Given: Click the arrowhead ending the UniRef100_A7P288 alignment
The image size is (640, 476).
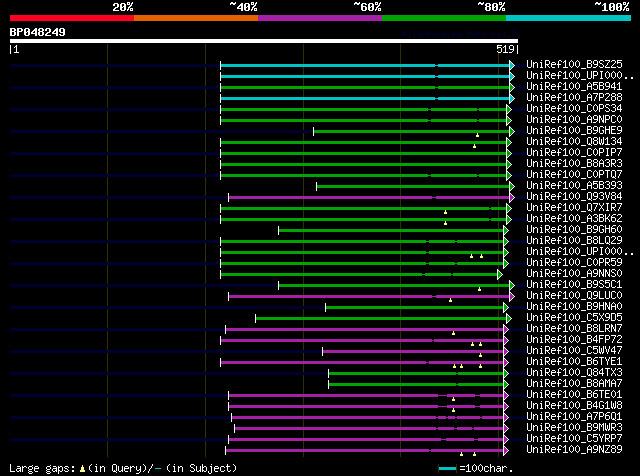Looking at the screenshot, I should (512, 98).
